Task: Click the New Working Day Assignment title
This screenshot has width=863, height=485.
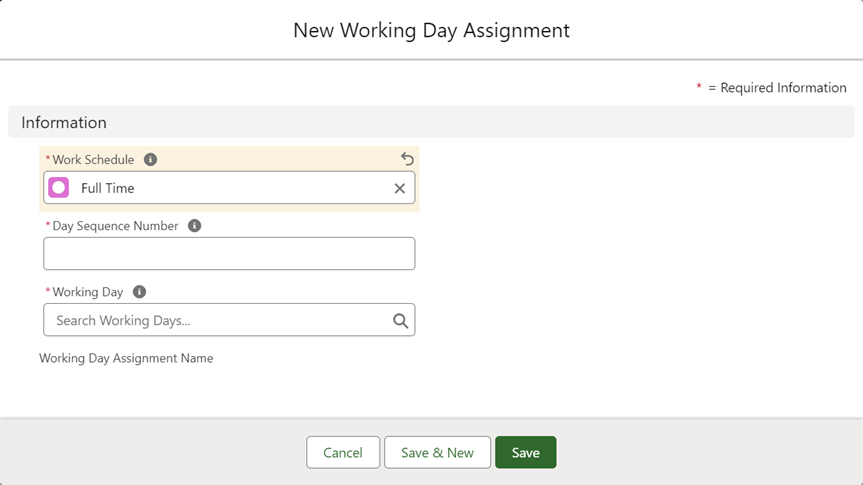Action: pos(431,30)
